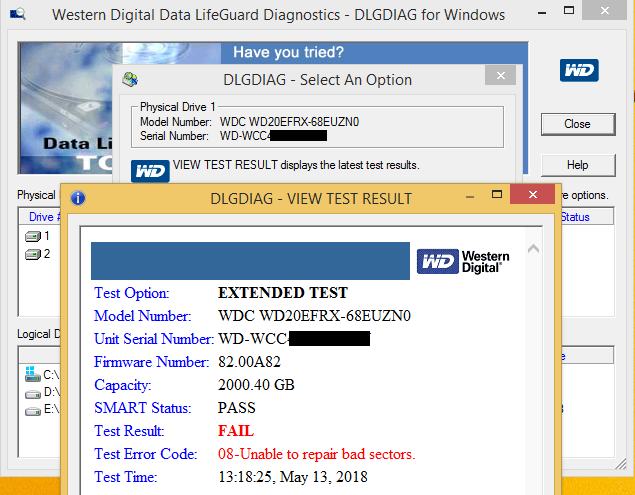Click the test time 13:18:25, May 13, 2018

click(x=292, y=477)
